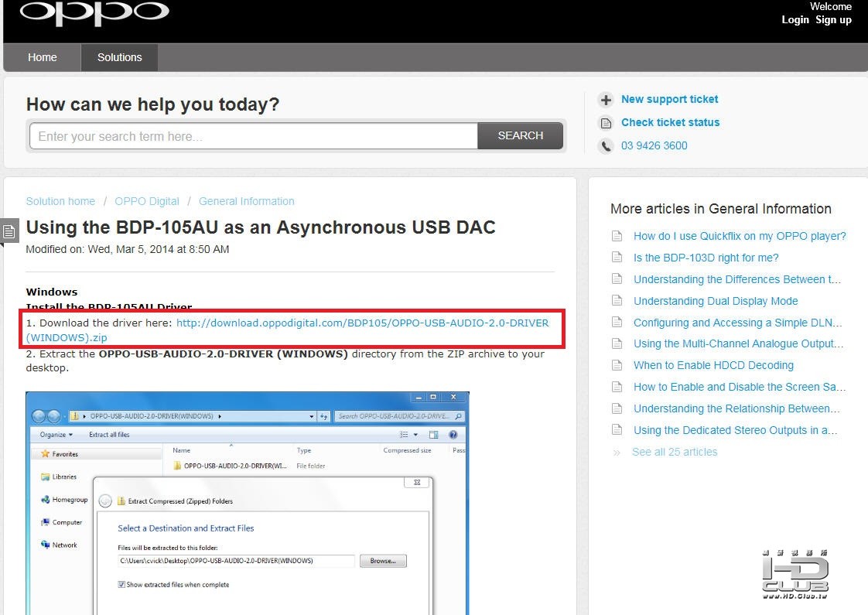Click the help icon in the explorer toolbar
This screenshot has height=615, width=868.
pos(453,435)
